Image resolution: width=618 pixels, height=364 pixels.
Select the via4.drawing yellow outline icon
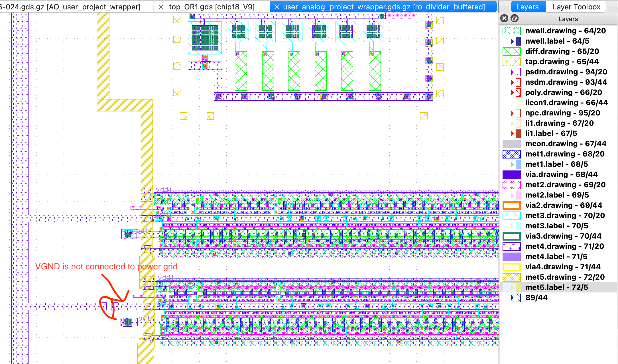(x=511, y=267)
